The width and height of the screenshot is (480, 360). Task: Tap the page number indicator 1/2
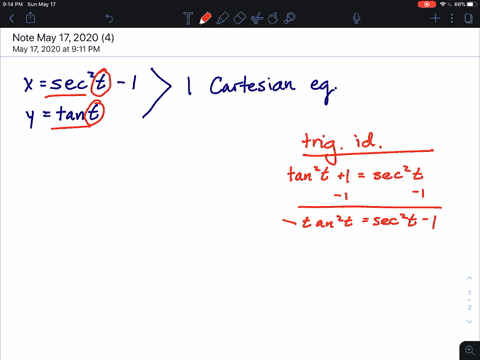[470, 300]
